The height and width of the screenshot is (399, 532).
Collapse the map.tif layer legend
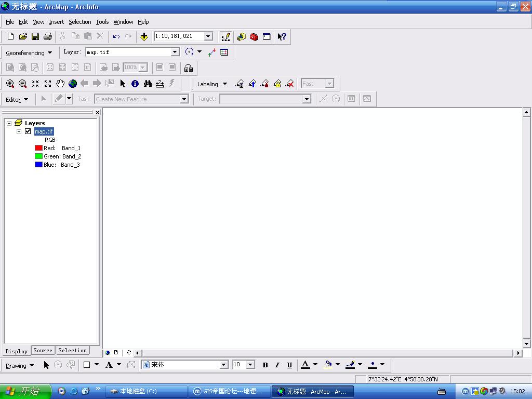pyautogui.click(x=19, y=131)
